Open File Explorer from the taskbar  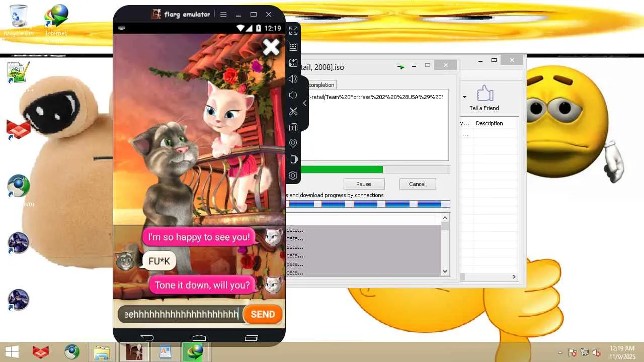click(x=102, y=352)
